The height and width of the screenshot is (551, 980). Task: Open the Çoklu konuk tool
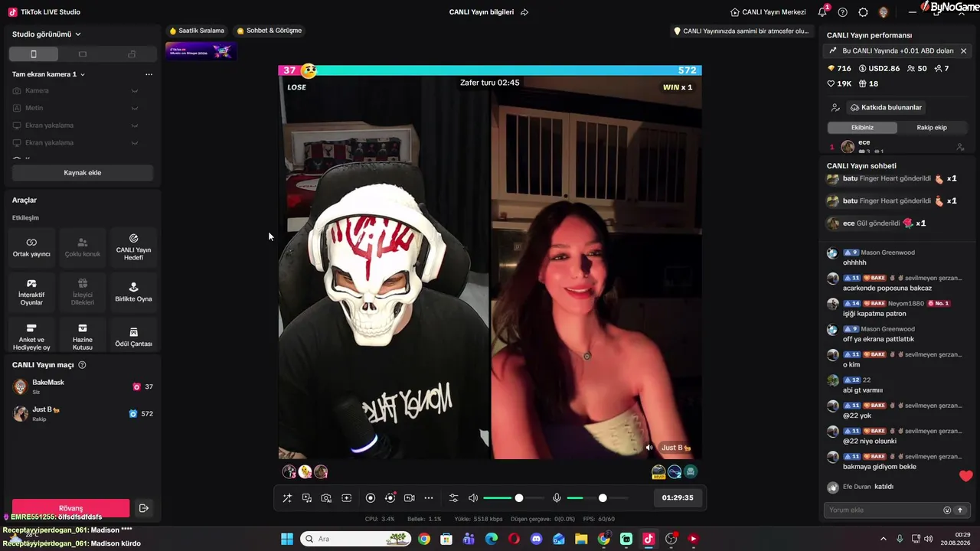click(x=83, y=247)
